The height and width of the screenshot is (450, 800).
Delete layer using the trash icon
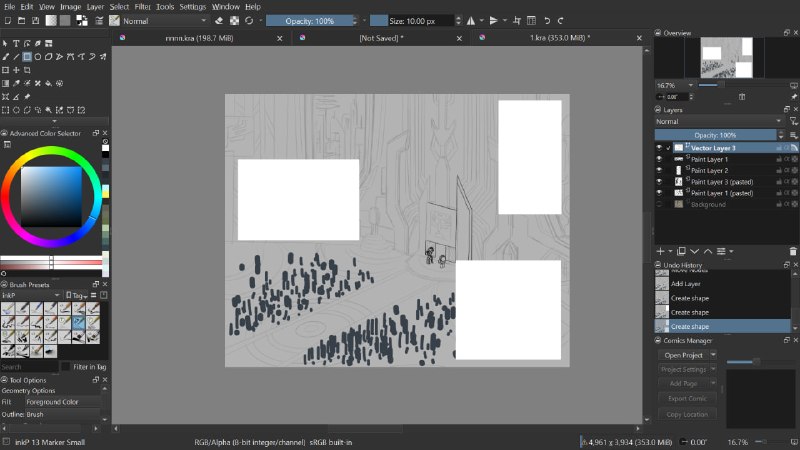tap(792, 251)
